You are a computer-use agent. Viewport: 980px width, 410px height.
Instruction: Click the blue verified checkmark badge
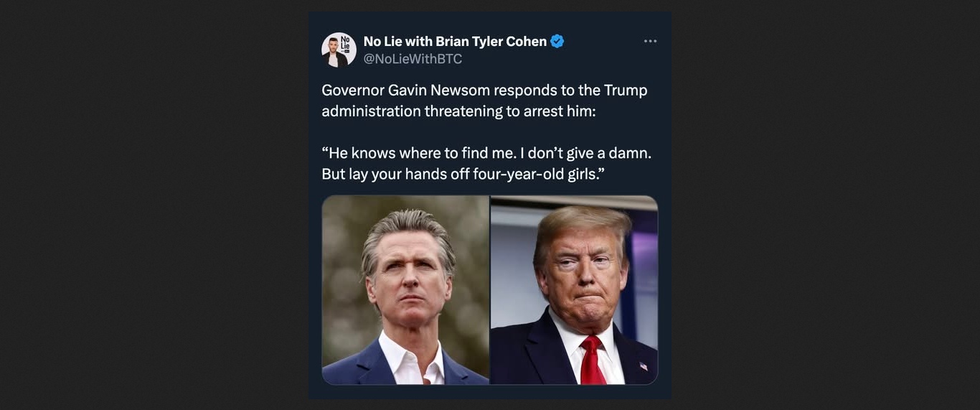pyautogui.click(x=557, y=42)
